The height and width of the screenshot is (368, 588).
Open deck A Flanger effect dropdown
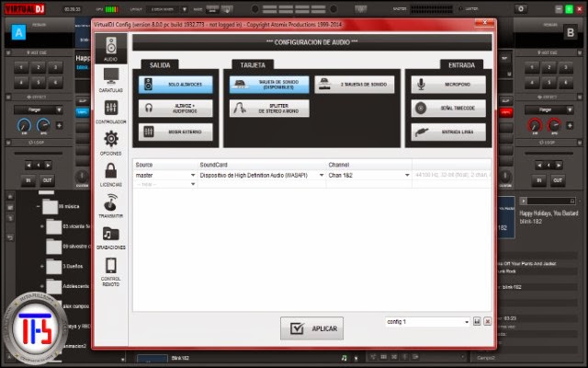click(39, 110)
